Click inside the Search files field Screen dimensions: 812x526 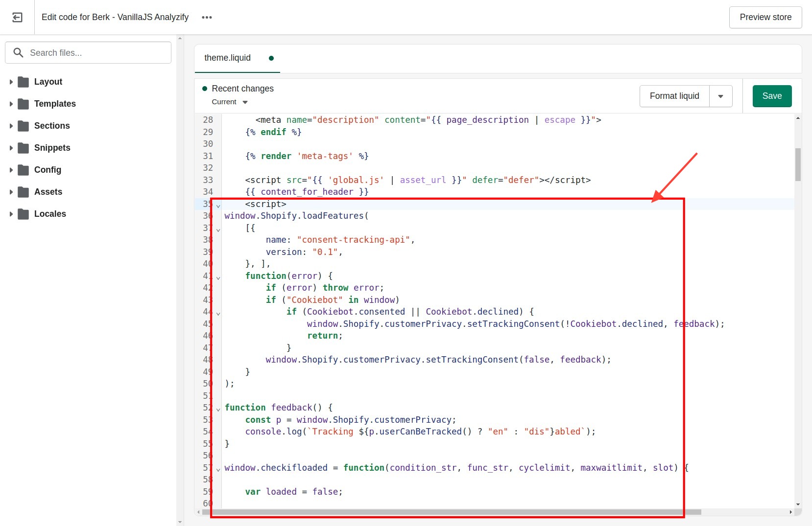pos(88,52)
